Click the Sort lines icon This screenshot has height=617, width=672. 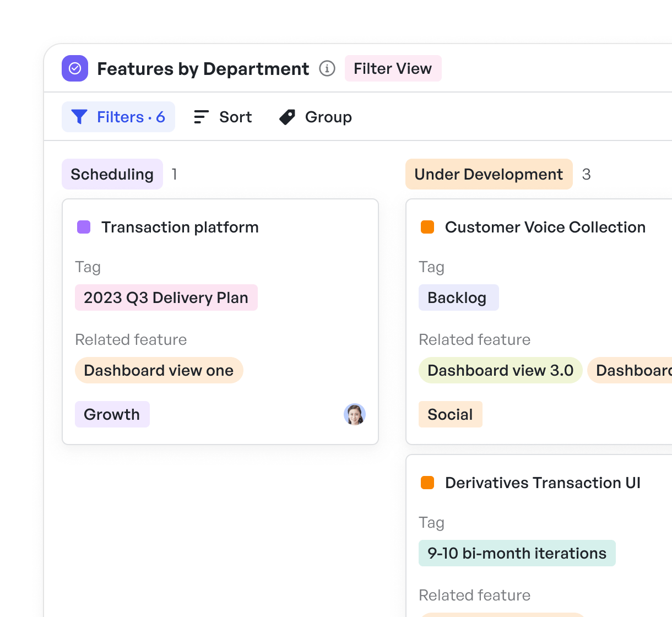(x=201, y=117)
